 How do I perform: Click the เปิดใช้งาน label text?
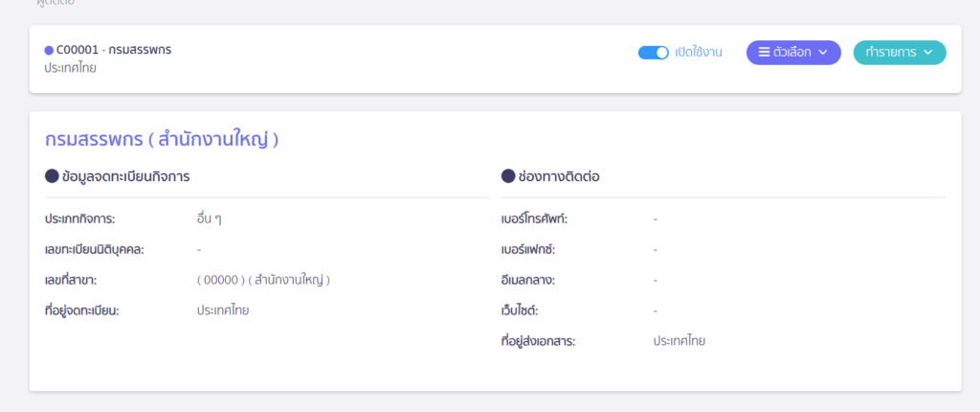pos(699,53)
